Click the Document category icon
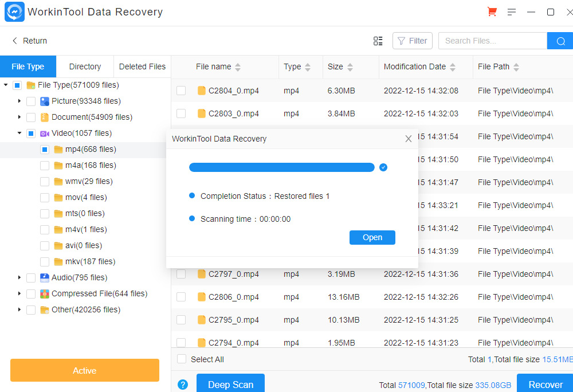The height and width of the screenshot is (392, 573). [45, 117]
